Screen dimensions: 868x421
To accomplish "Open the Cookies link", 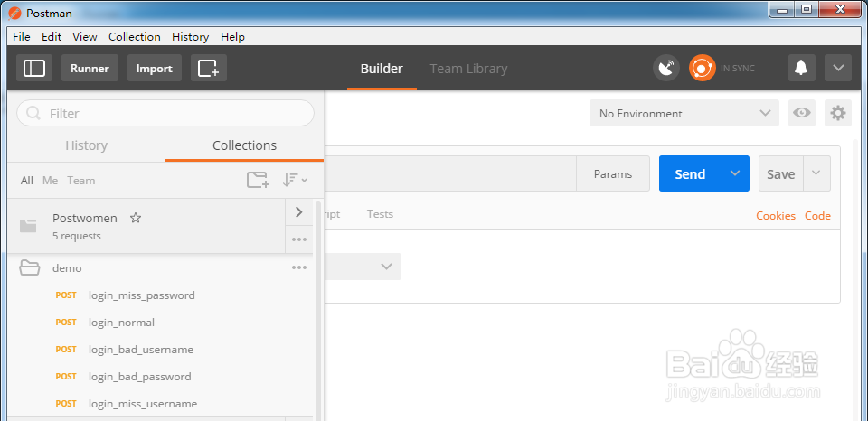I will 775,215.
